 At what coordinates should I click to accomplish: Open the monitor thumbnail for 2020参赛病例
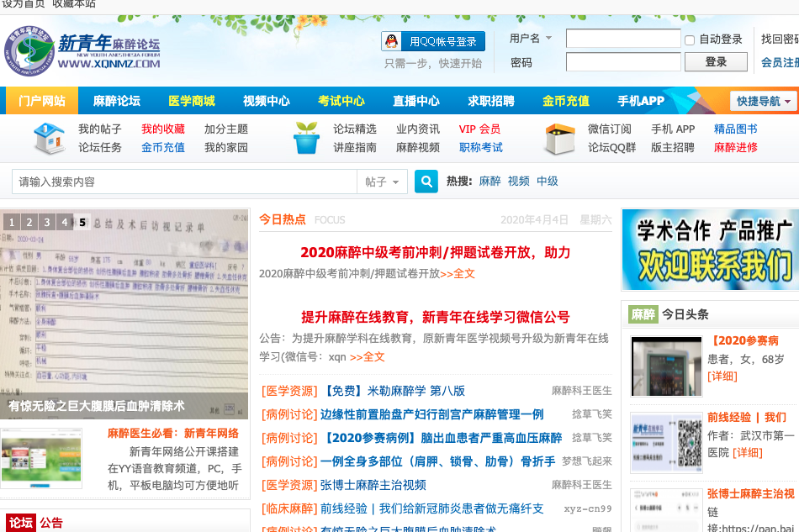coord(666,366)
